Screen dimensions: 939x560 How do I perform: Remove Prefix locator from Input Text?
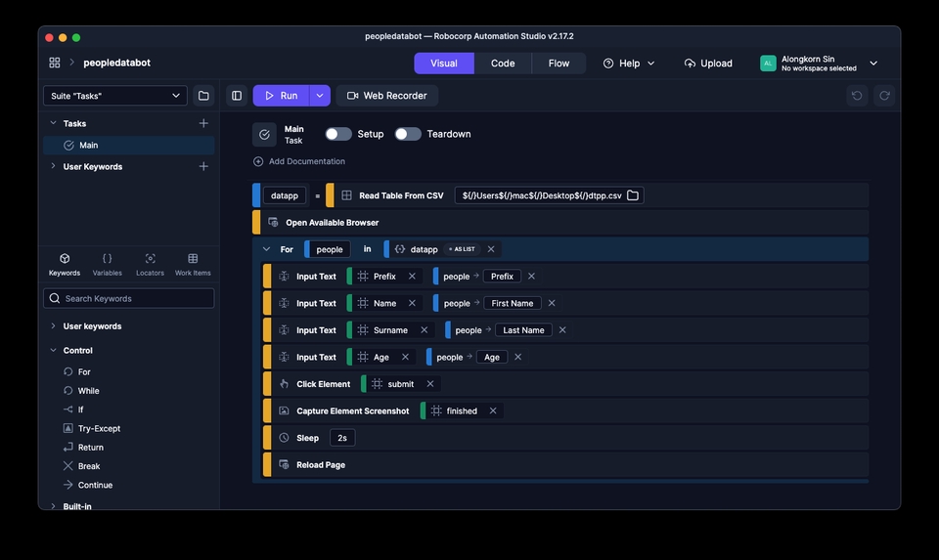pyautogui.click(x=412, y=277)
